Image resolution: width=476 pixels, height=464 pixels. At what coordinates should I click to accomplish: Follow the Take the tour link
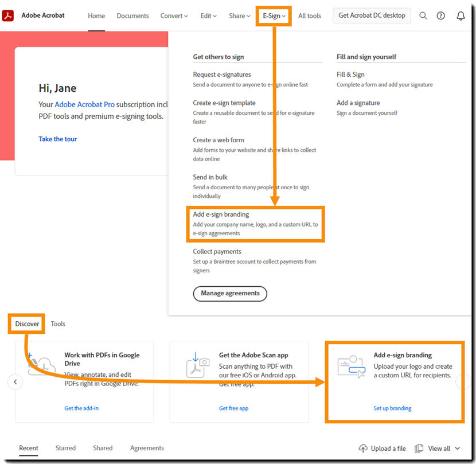(x=58, y=139)
